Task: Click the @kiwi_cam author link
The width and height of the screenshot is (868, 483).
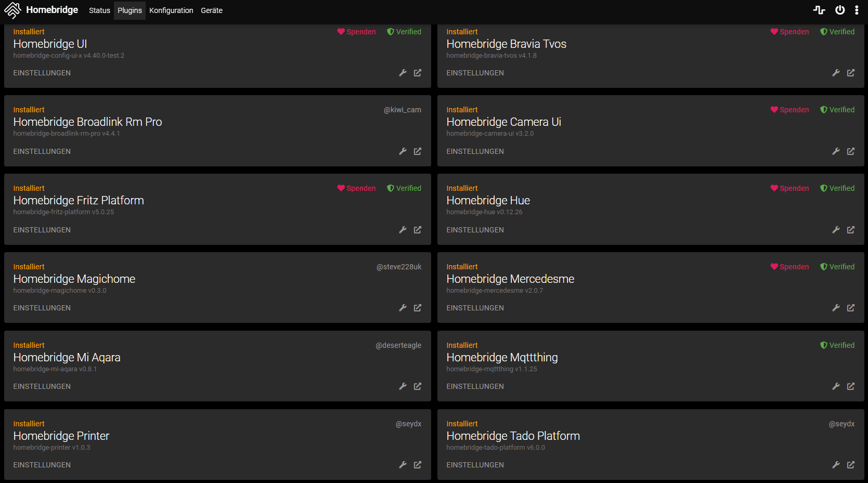Action: coord(403,110)
